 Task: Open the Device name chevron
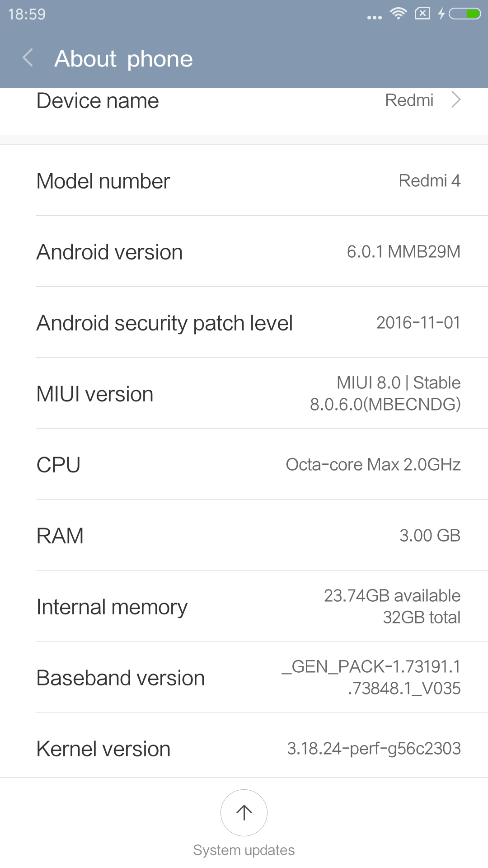tap(456, 100)
